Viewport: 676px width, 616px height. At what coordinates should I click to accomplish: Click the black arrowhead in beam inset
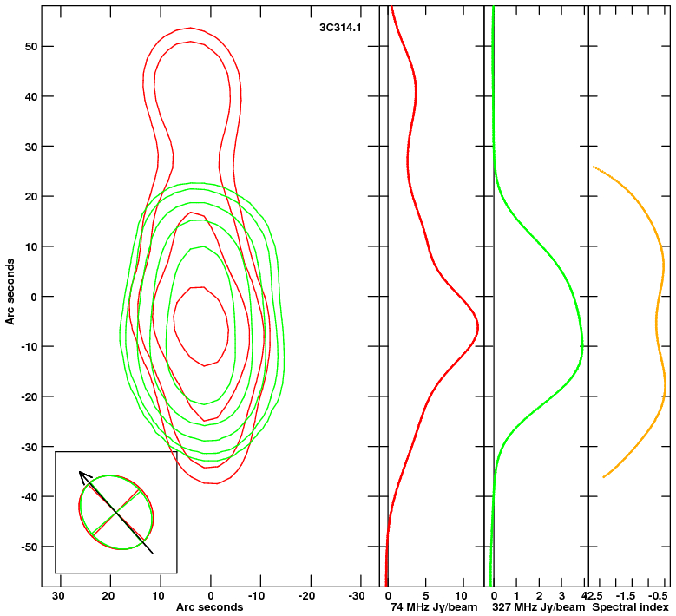point(83,477)
